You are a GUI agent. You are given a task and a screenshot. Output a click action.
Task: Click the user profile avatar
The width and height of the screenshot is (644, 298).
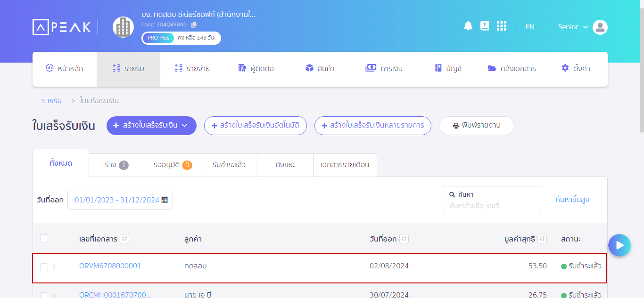tap(600, 27)
